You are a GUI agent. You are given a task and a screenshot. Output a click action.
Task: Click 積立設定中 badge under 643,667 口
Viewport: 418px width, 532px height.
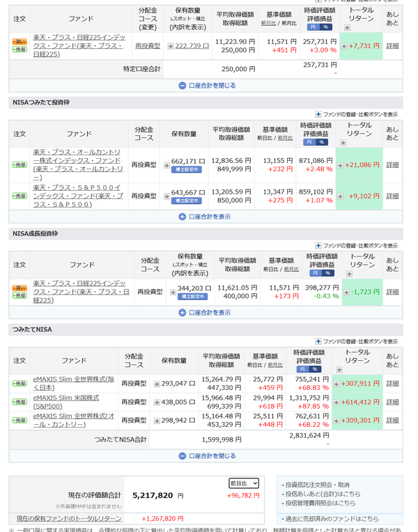click(x=187, y=201)
